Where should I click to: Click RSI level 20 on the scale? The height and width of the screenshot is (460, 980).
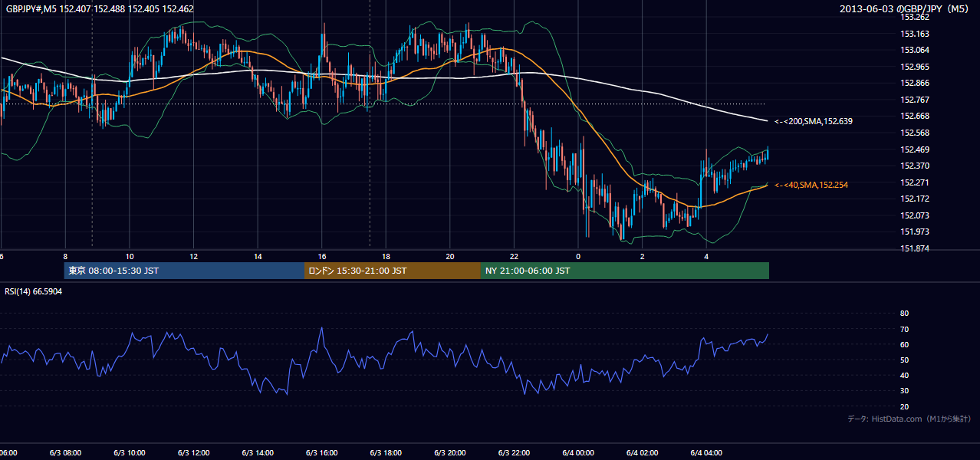904,406
